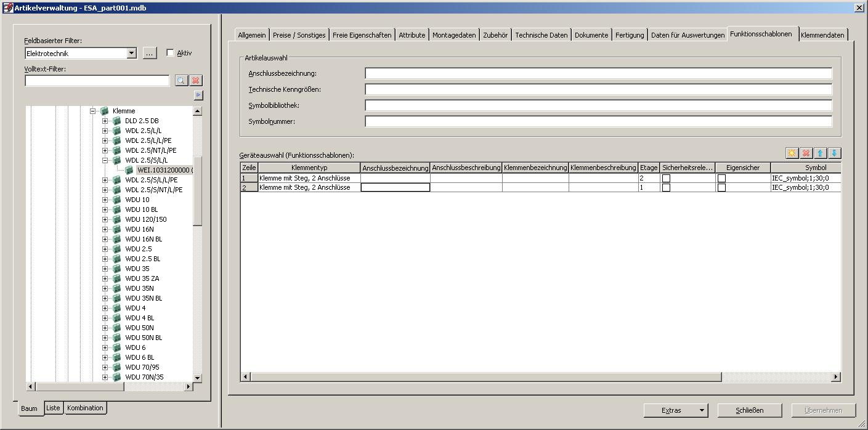Viewport: 868px width, 430px height.
Task: Click into the Volltext-Filter field
Action: coord(97,81)
